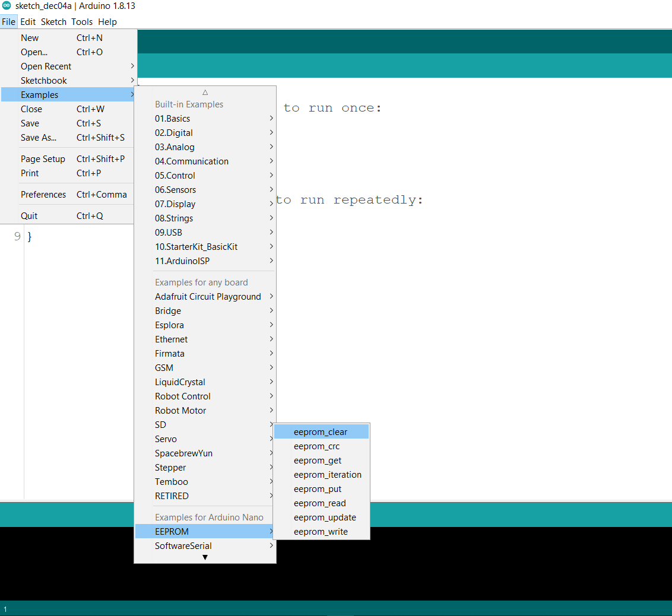Open the GSM examples submenu

click(x=205, y=367)
